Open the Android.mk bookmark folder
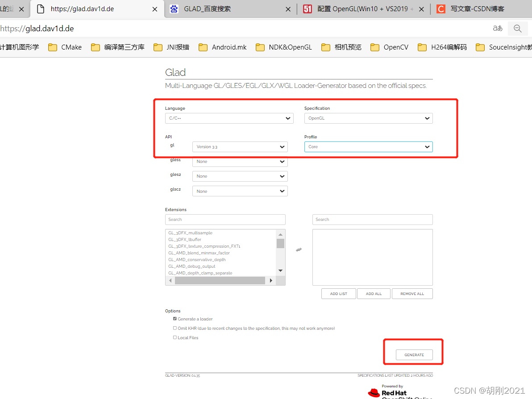This screenshot has width=532, height=399. pos(223,47)
